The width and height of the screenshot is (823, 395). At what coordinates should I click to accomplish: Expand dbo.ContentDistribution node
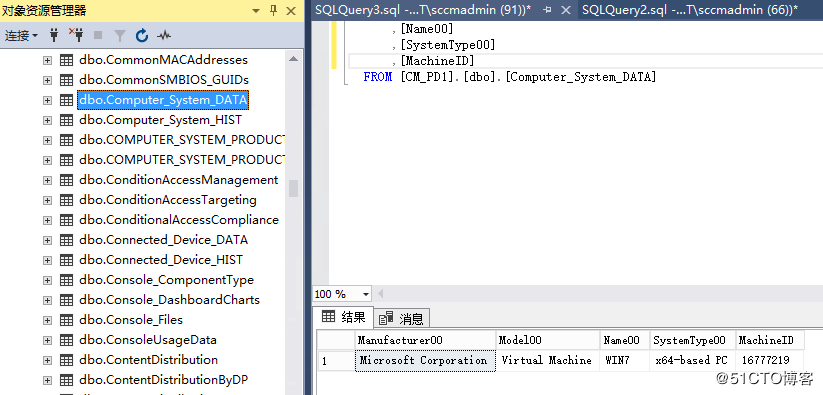47,360
